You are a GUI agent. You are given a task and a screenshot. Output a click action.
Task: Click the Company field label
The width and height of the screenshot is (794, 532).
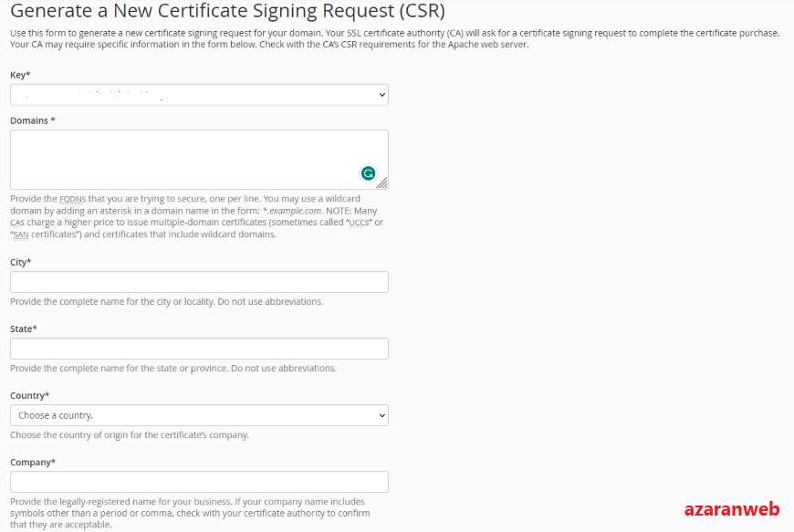pyautogui.click(x=33, y=462)
